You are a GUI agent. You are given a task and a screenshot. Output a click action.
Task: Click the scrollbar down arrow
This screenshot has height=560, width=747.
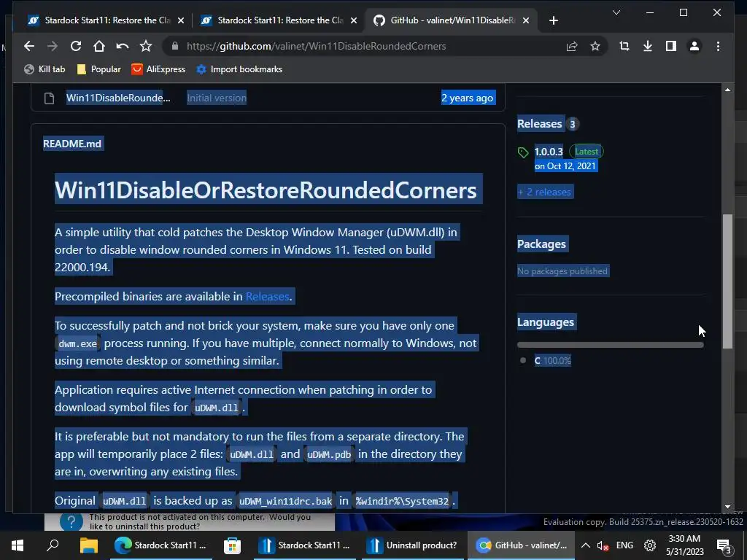tap(727, 507)
